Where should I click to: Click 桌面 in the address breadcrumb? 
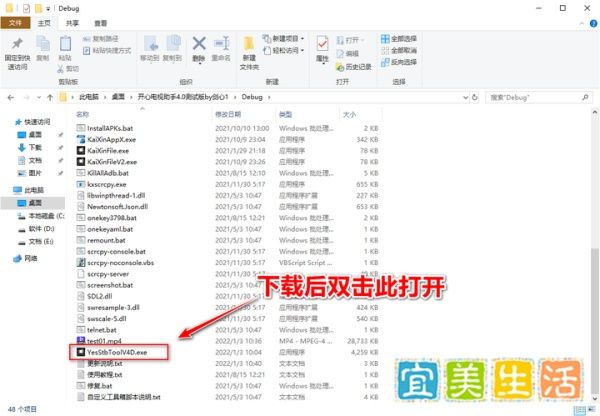point(118,97)
